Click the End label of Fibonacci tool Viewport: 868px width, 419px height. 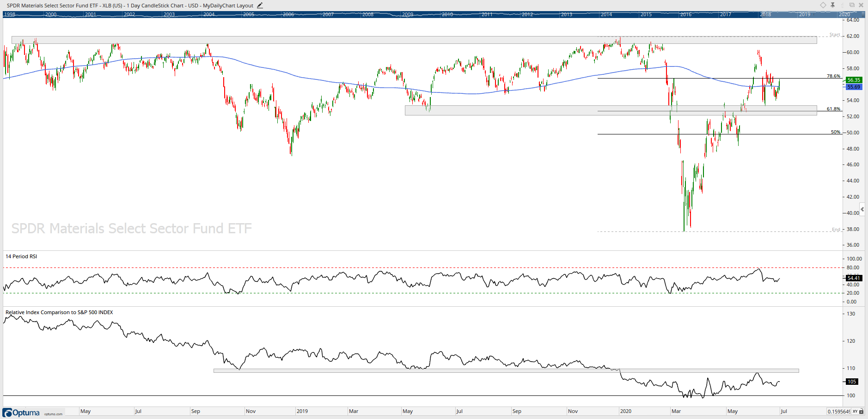[836, 230]
